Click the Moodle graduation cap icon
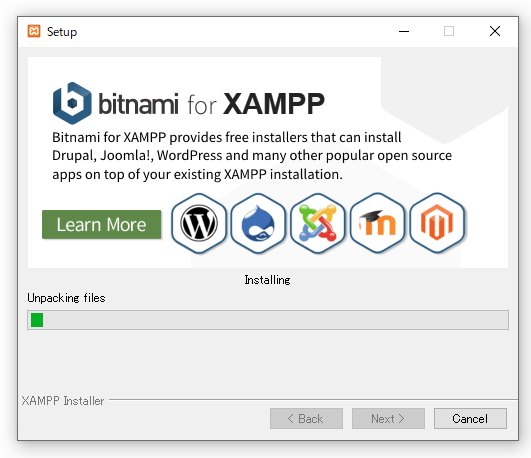This screenshot has height=458, width=531. [377, 223]
